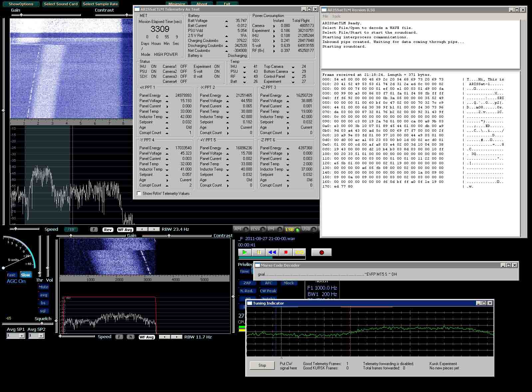This screenshot has height=392, width=532.
Task: Toggle the sql squelch button
Action: point(43,311)
